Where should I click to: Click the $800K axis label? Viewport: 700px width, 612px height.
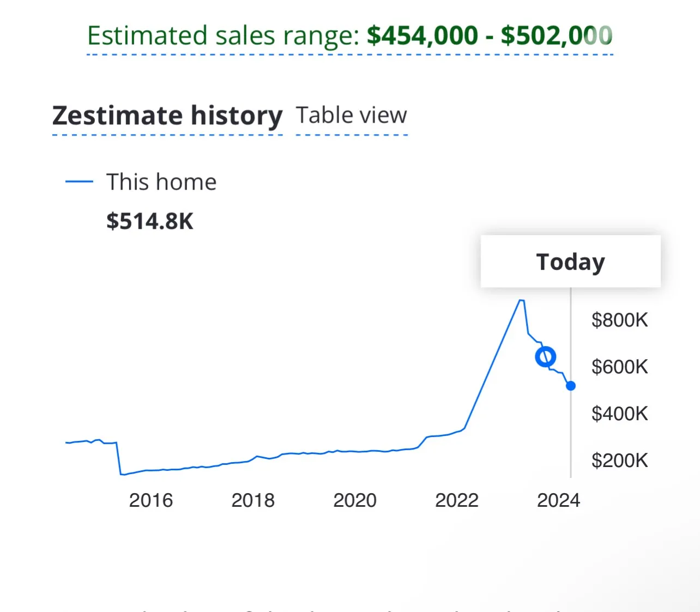point(619,320)
